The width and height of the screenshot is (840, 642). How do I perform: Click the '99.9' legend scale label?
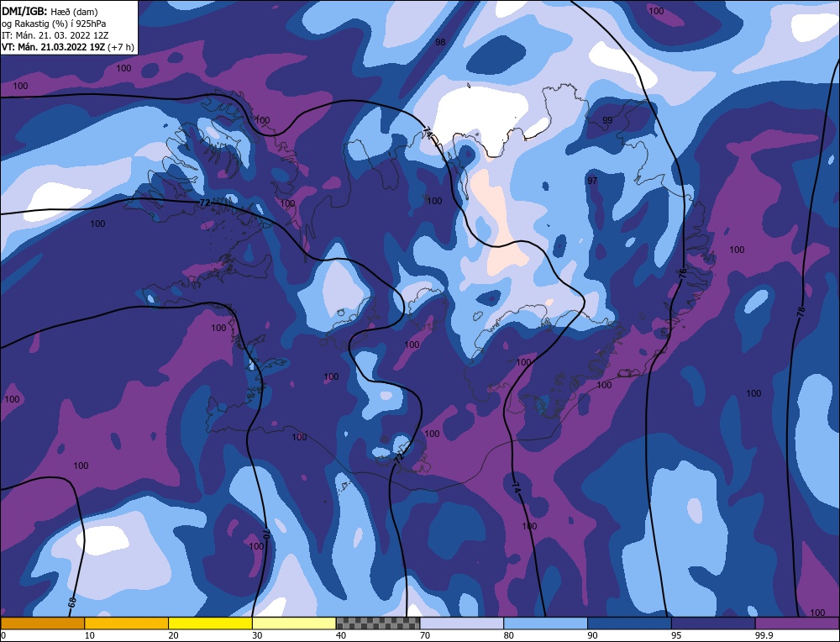click(x=763, y=635)
